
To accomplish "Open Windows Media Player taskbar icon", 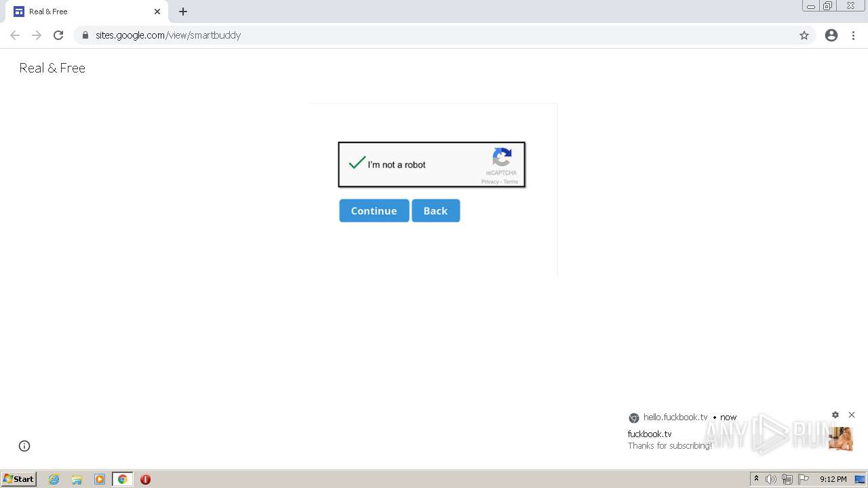I will click(100, 479).
